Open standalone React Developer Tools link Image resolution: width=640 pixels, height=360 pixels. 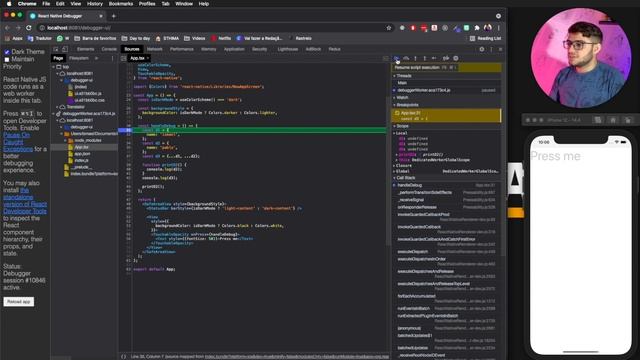pyautogui.click(x=25, y=201)
